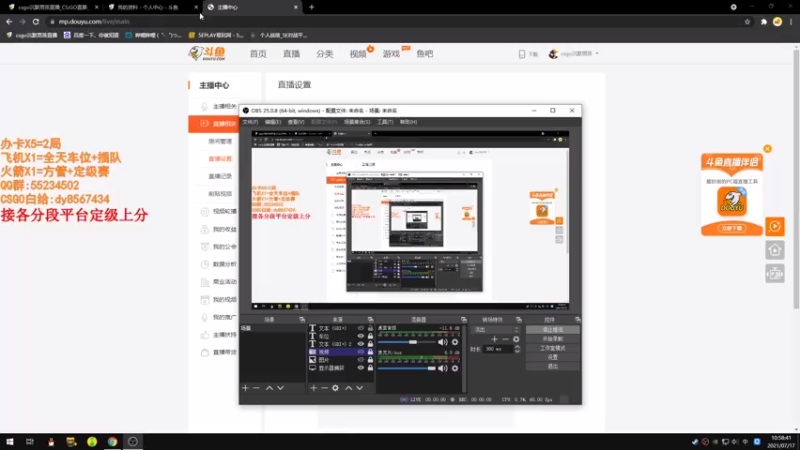This screenshot has width=800, height=450.
Task: Toggle lock on the 车位 source
Action: point(370,336)
